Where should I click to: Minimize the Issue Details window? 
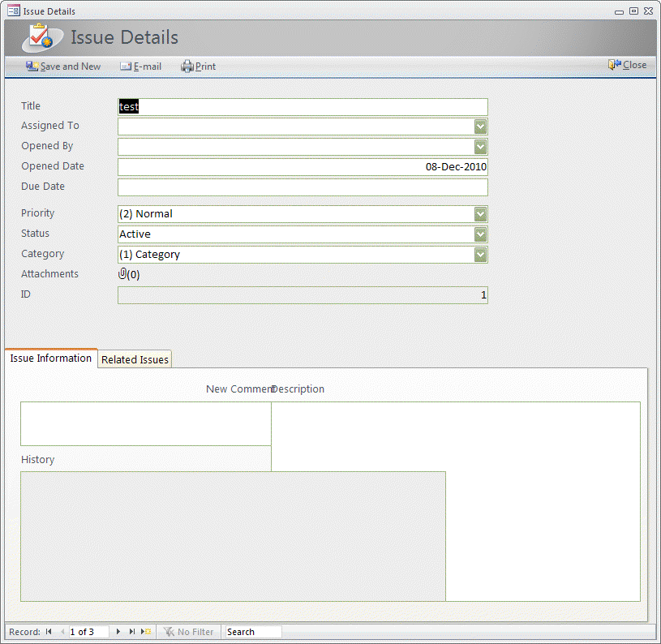619,12
